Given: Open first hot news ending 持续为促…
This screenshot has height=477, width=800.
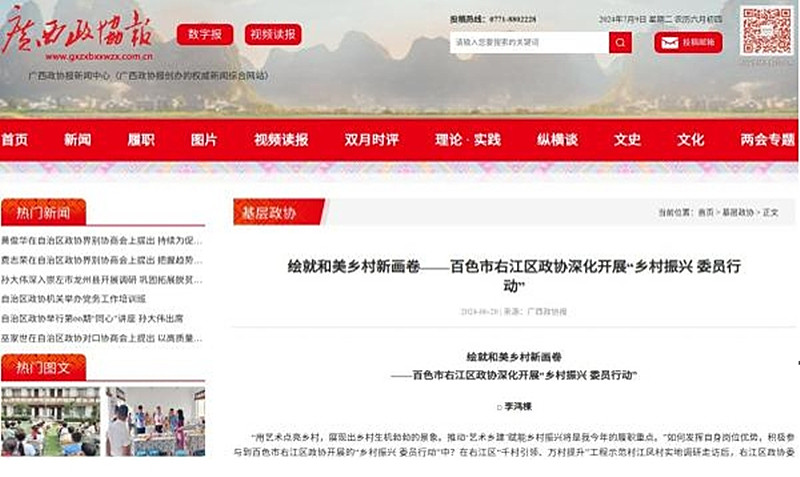Looking at the screenshot, I should click(x=102, y=240).
